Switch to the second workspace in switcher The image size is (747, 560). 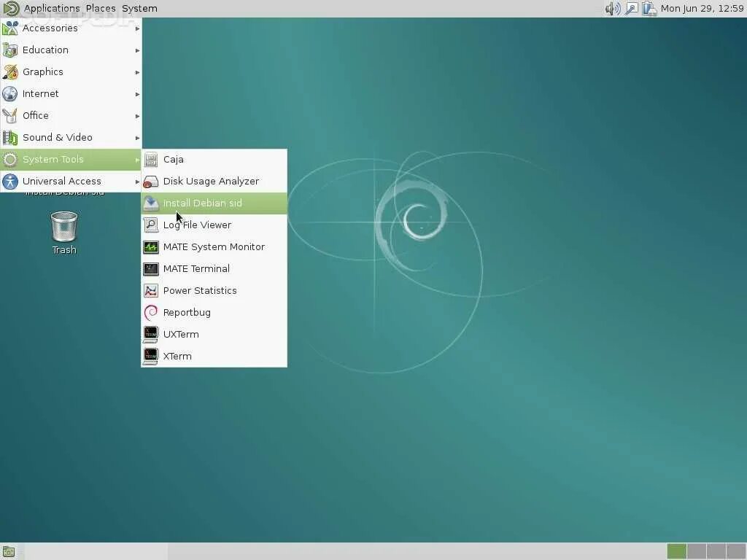click(697, 552)
